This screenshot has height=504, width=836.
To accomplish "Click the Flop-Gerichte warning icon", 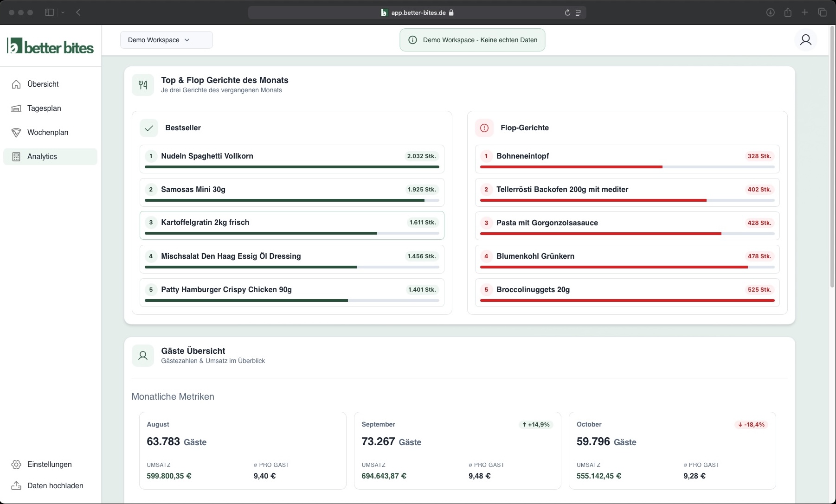I will 484,128.
